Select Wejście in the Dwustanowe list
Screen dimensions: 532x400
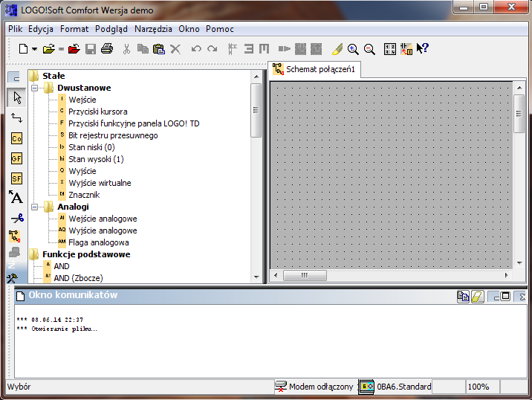pyautogui.click(x=82, y=100)
